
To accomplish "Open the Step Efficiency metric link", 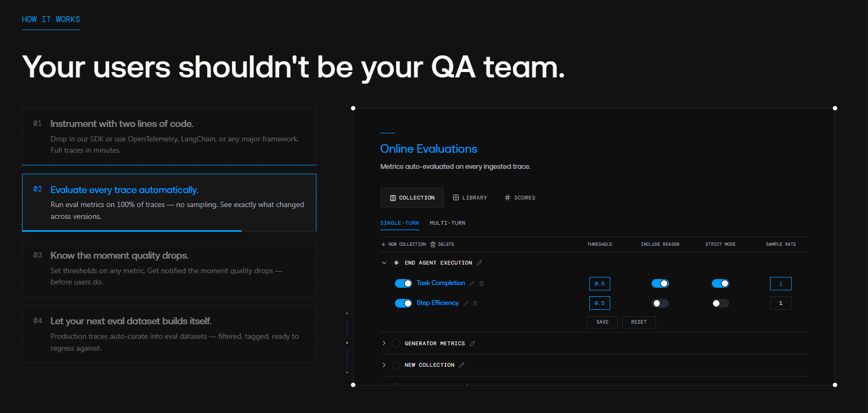I will tap(437, 303).
